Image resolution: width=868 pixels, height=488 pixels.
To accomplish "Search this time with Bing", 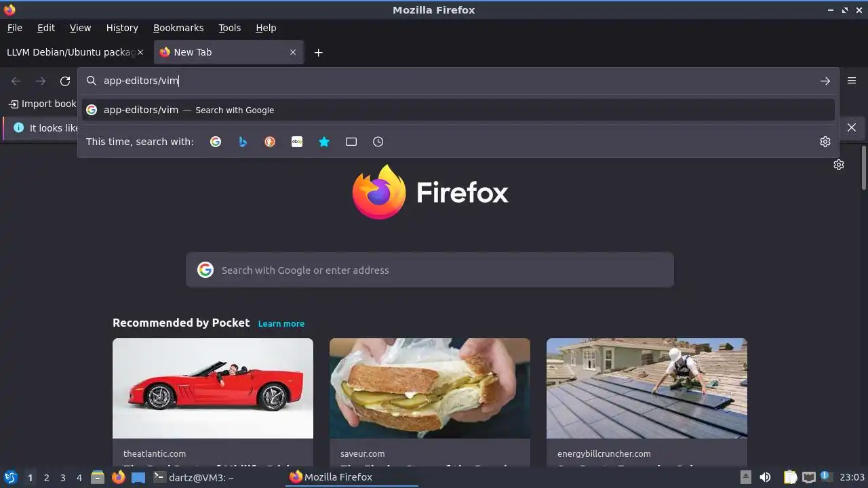I will [243, 142].
